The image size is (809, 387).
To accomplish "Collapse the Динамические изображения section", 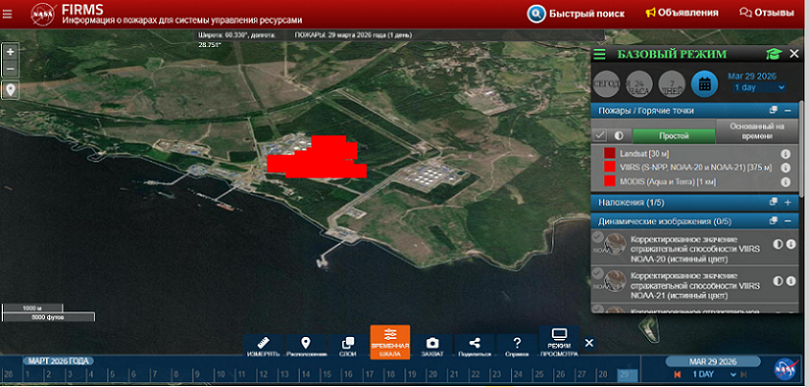I will pos(787,221).
